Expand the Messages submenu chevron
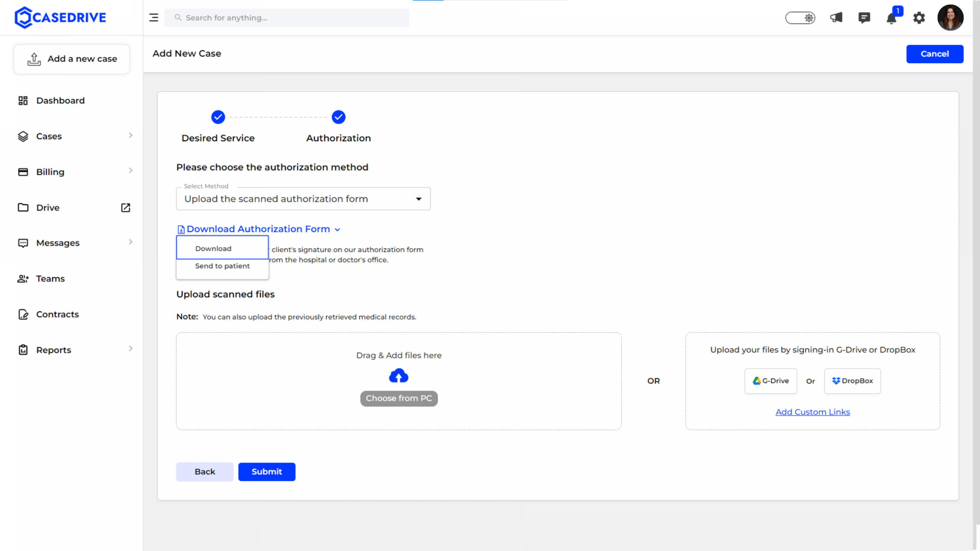 click(130, 242)
